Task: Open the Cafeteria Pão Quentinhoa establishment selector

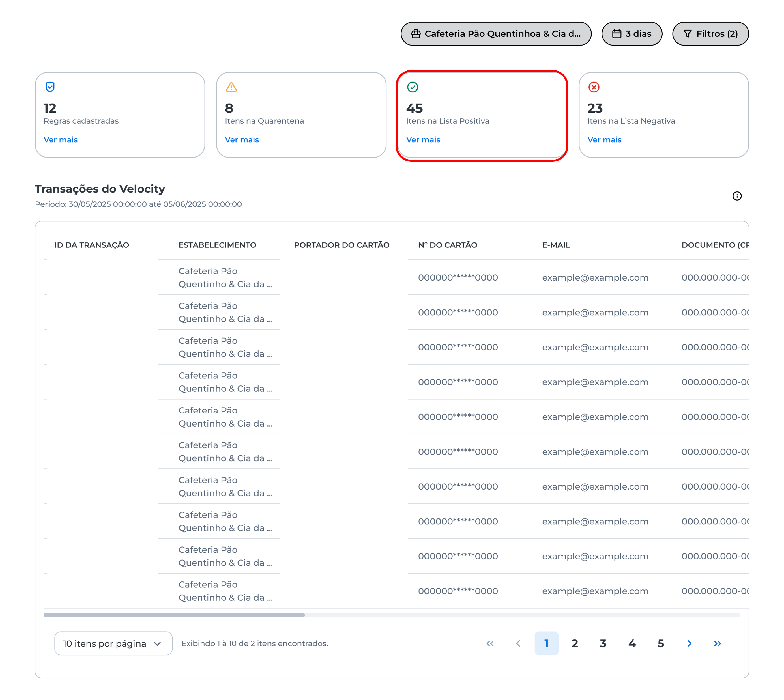Action: pos(496,34)
